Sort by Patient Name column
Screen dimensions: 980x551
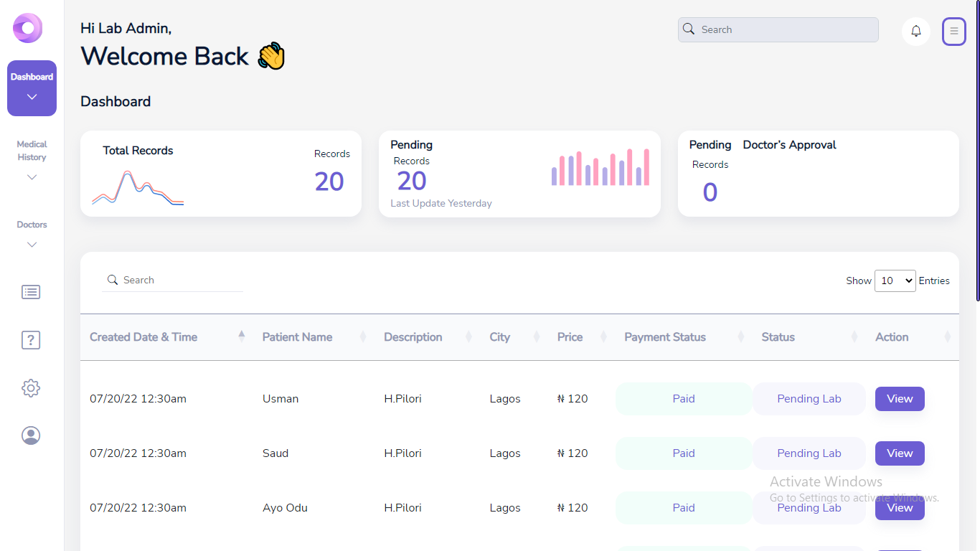coord(314,337)
